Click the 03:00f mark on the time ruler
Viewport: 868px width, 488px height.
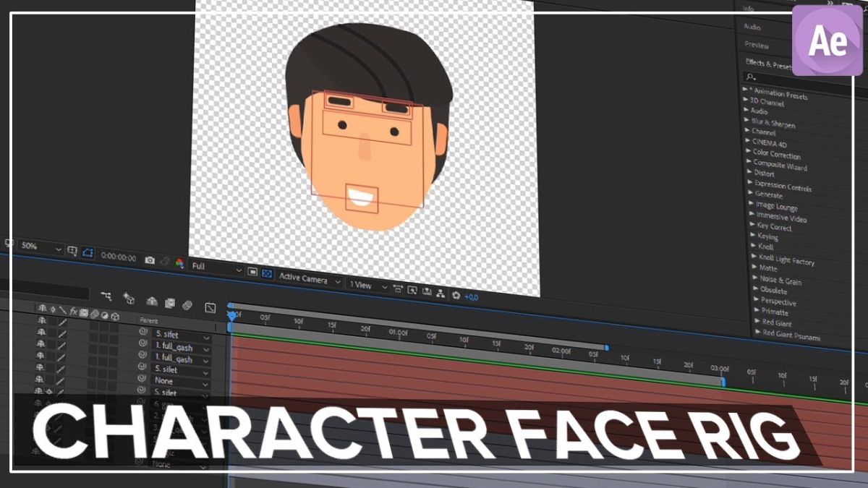(x=720, y=369)
